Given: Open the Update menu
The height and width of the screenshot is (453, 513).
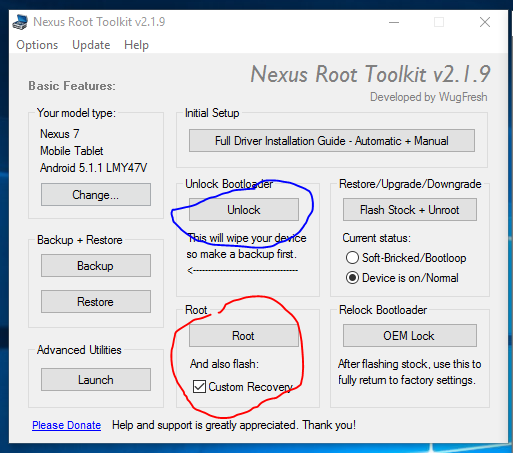Looking at the screenshot, I should coord(91,45).
